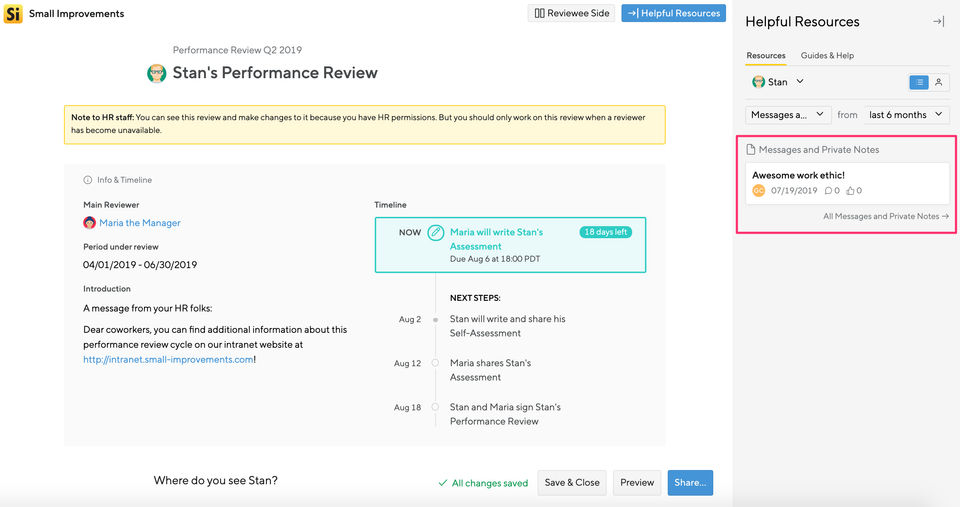The image size is (960, 507).
Task: Switch to person view toggle
Action: (x=939, y=82)
